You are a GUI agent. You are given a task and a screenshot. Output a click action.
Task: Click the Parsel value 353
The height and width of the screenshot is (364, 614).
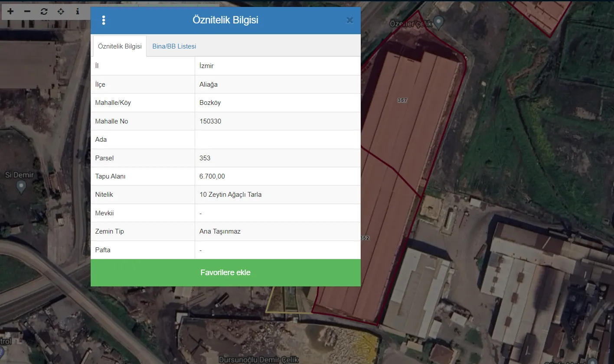click(x=205, y=158)
